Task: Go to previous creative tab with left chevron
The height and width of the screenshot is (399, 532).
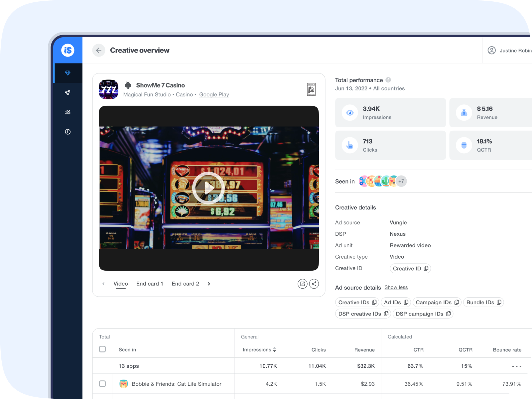Action: [x=103, y=284]
